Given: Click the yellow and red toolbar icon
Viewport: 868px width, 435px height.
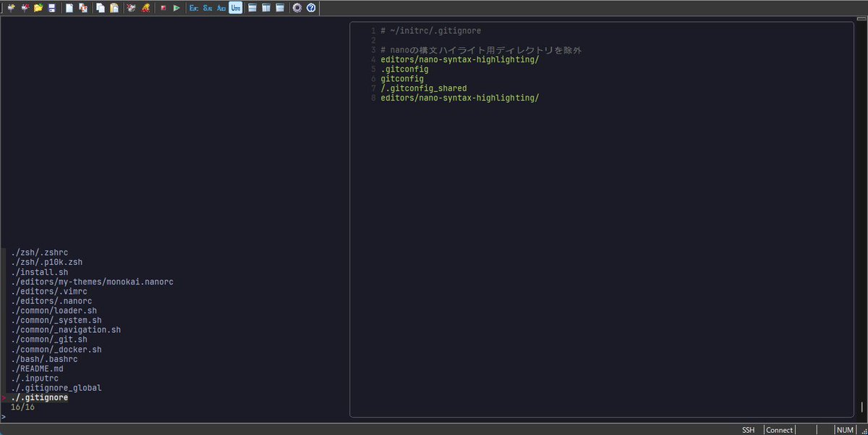Looking at the screenshot, I should click(x=145, y=8).
